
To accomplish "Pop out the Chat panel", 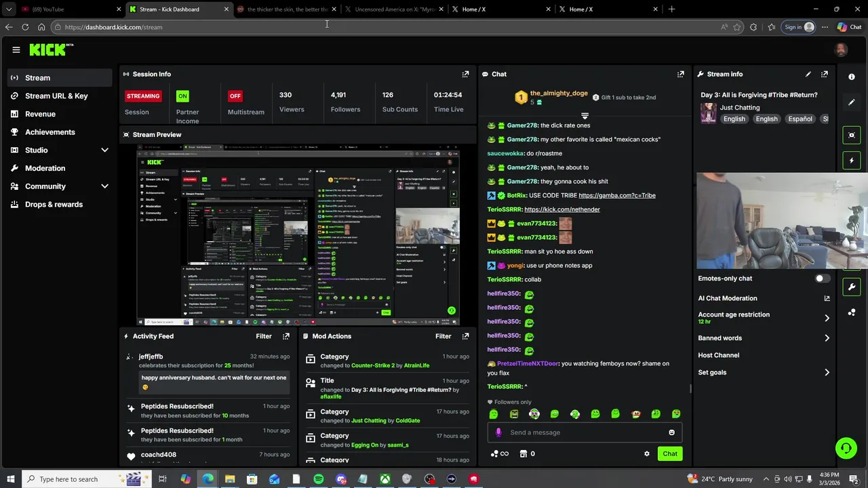I will point(681,74).
